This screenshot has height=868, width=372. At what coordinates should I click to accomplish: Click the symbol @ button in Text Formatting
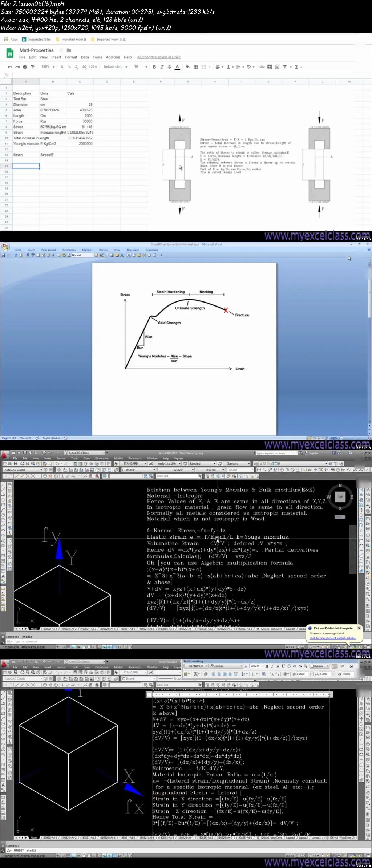pos(286,674)
